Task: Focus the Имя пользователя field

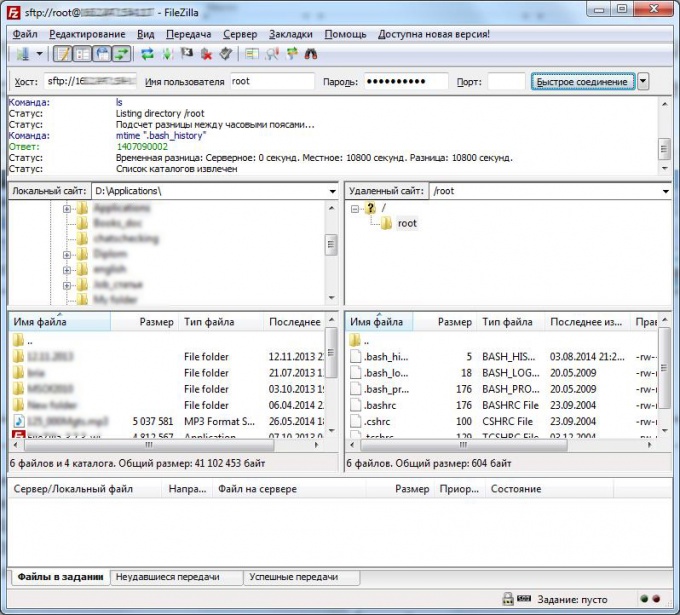Action: pos(272,81)
